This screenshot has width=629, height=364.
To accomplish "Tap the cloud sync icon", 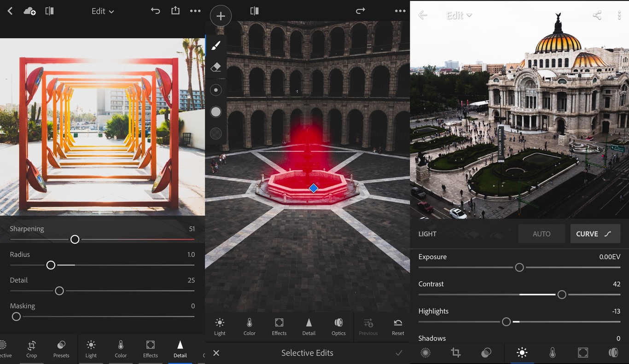I will pos(29,11).
